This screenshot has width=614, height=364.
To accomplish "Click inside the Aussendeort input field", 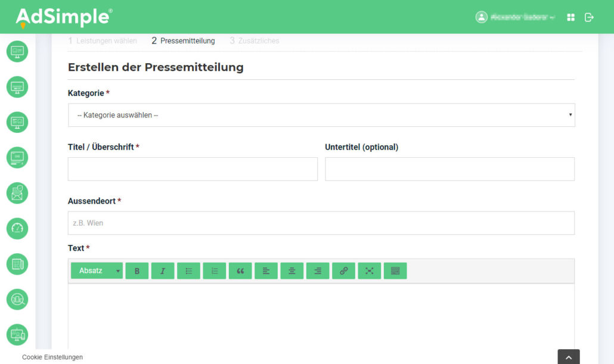I will point(322,223).
